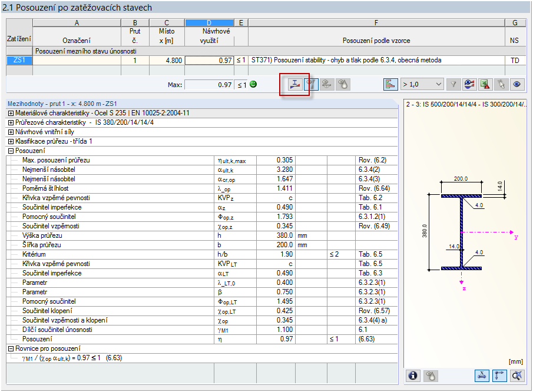Select the 'Max. posouzení průřezu' row
The height and width of the screenshot is (392, 533).
[202, 160]
